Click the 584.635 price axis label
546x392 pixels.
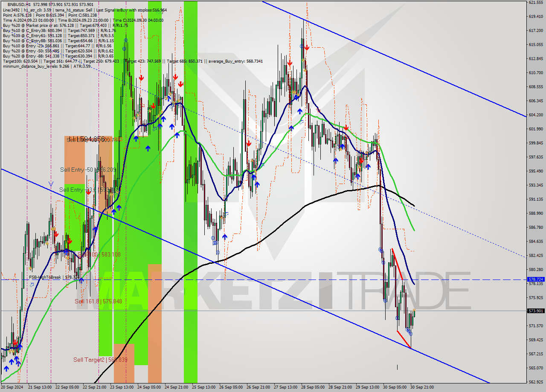[x=536, y=241]
